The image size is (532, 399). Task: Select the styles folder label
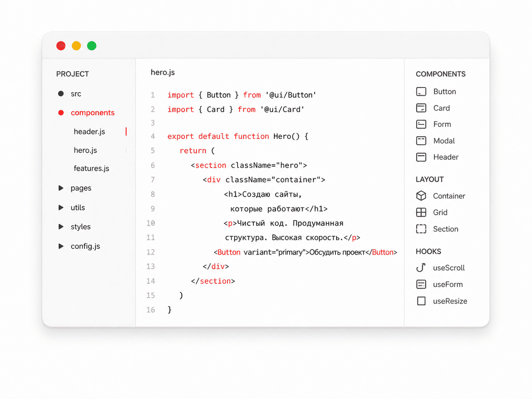click(x=80, y=227)
